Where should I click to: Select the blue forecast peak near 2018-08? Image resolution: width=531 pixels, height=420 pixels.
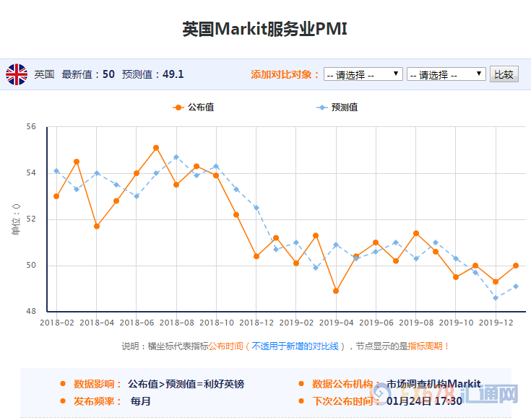click(176, 157)
